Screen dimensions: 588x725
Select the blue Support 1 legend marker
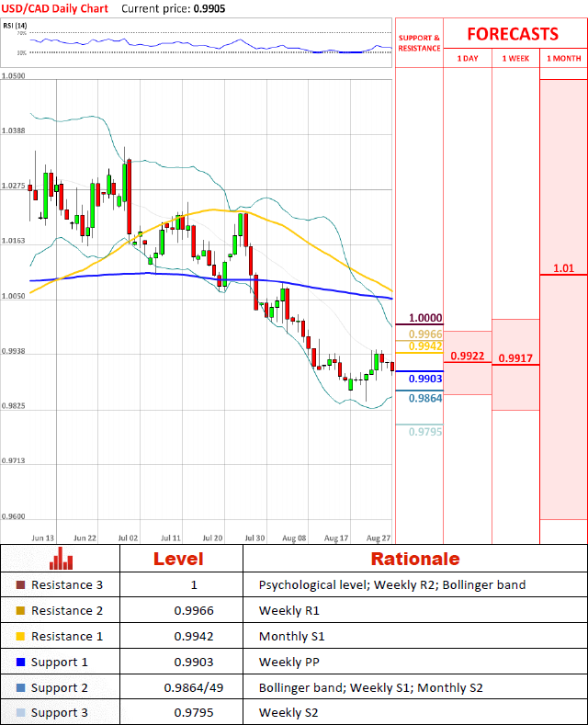21,663
